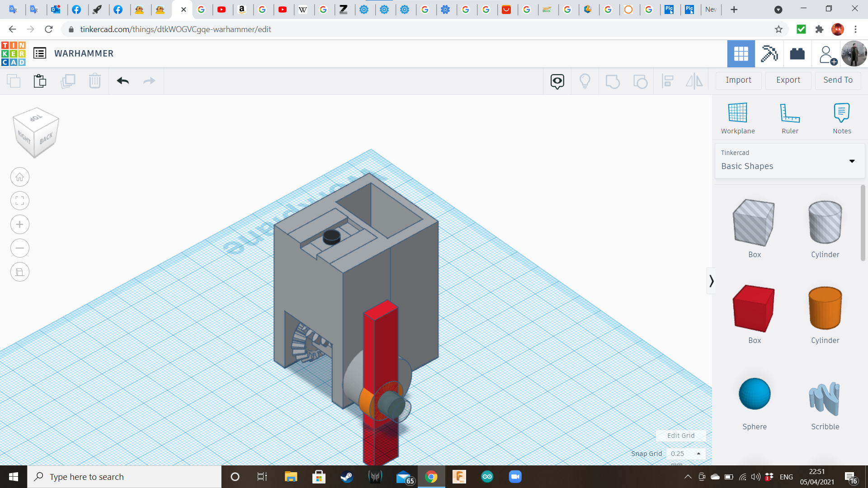Image resolution: width=868 pixels, height=488 pixels.
Task: Paste using the clipboard icon
Action: [40, 81]
